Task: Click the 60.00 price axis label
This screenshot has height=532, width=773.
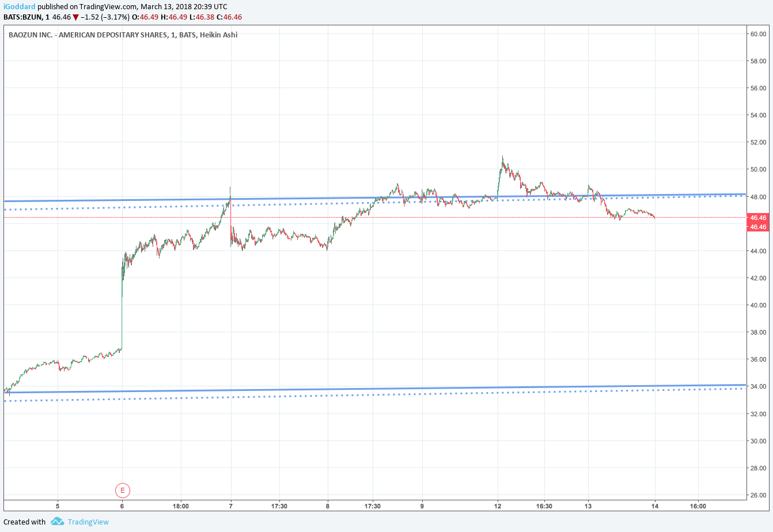Action: 758,34
